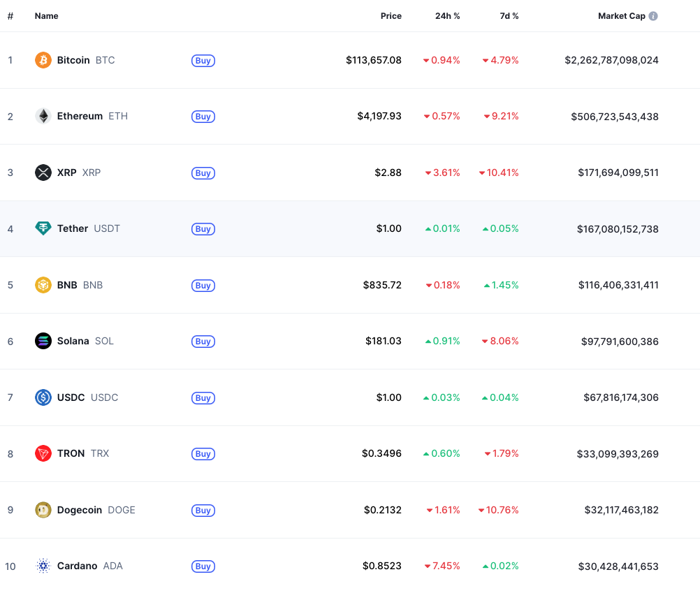Click the XRP black logo icon

(43, 173)
